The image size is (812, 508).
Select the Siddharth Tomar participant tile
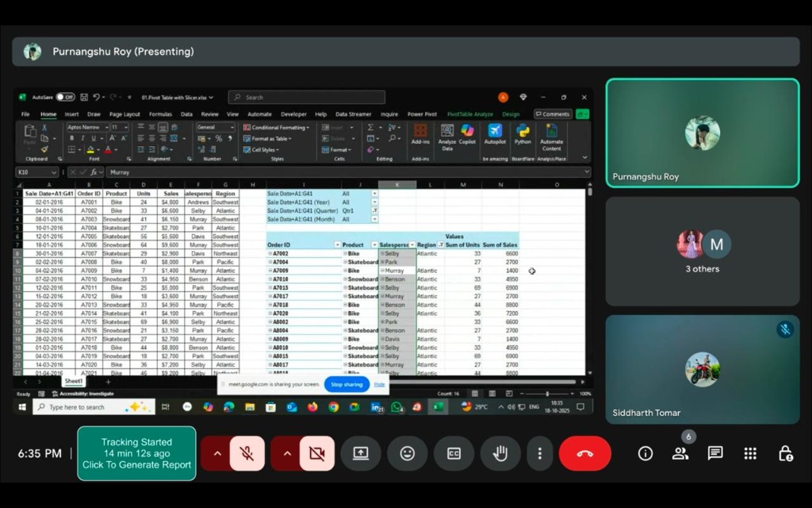[x=703, y=370]
